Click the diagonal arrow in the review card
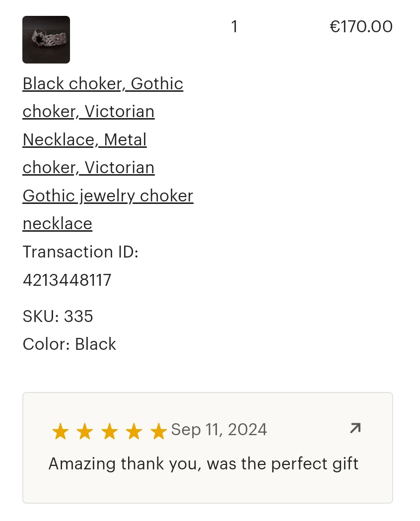Image resolution: width=420 pixels, height=521 pixels. click(x=354, y=428)
